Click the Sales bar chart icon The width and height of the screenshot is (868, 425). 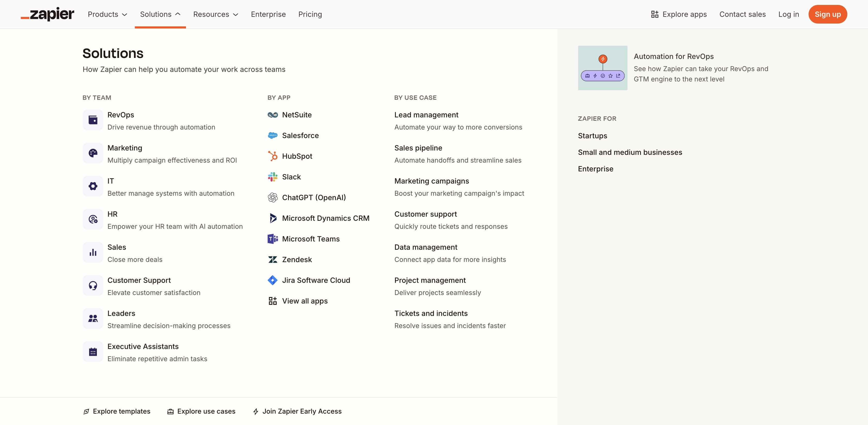(93, 252)
